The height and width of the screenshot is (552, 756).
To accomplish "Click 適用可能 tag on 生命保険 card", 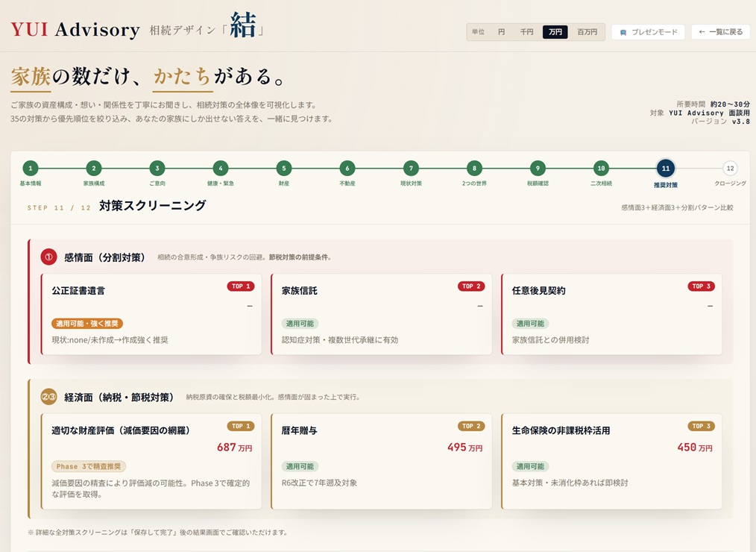I will 530,467.
